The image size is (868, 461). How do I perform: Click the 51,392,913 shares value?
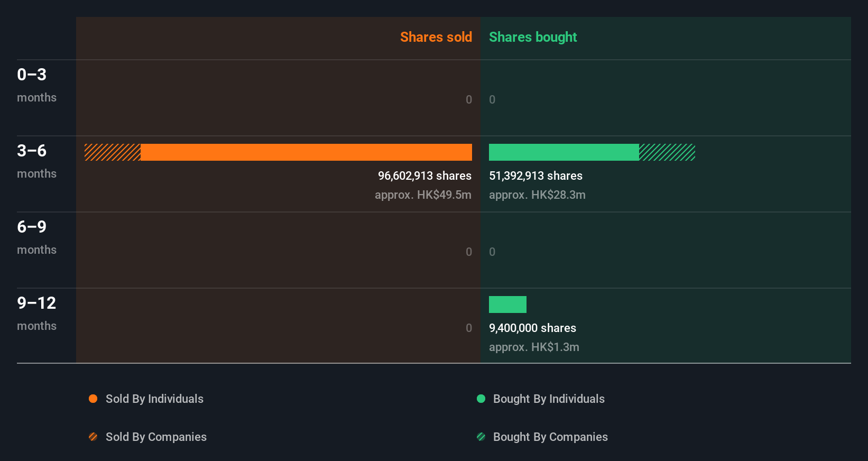[x=535, y=176]
